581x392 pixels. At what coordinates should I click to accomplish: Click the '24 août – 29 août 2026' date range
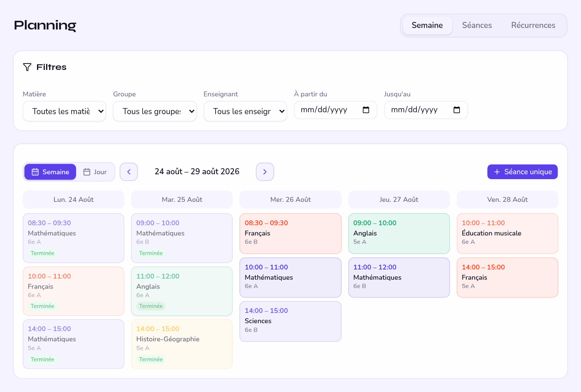tap(197, 172)
